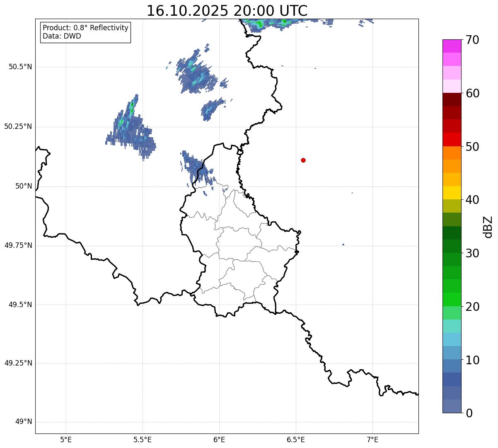Click the latitude label "50.25°N"
Screen dimensions: 498x448
[x=18, y=126]
